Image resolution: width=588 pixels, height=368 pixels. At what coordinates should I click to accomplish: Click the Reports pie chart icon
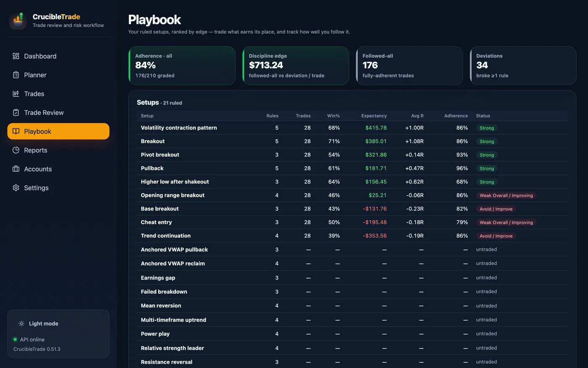pos(16,150)
